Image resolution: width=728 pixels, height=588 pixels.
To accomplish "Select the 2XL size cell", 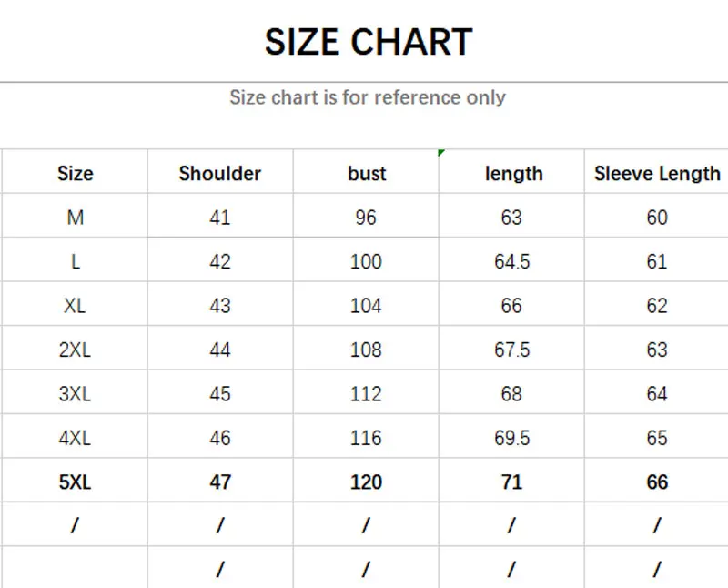I will tap(75, 350).
